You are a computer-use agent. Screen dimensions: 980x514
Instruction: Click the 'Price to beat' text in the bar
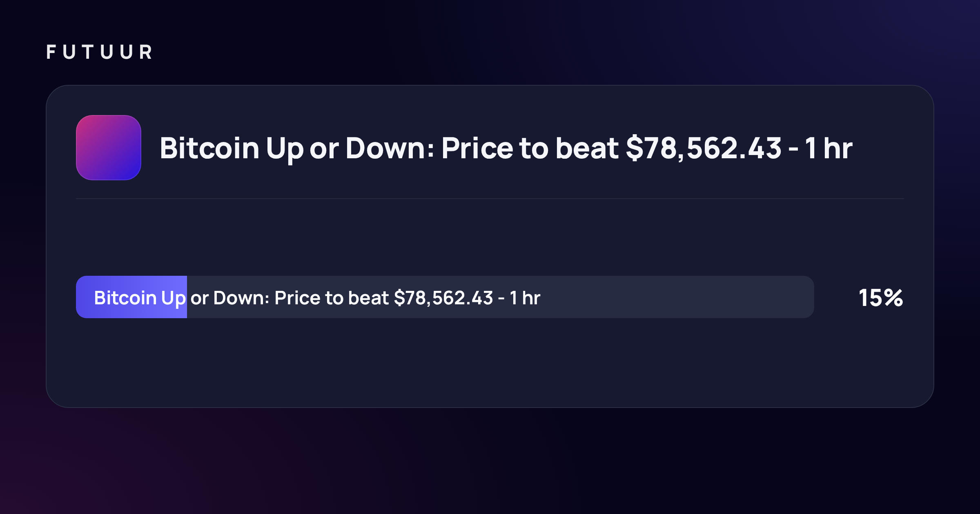(332, 298)
